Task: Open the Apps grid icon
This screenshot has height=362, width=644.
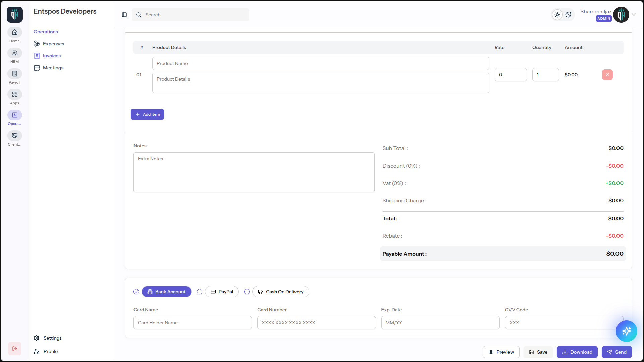Action: pyautogui.click(x=15, y=94)
